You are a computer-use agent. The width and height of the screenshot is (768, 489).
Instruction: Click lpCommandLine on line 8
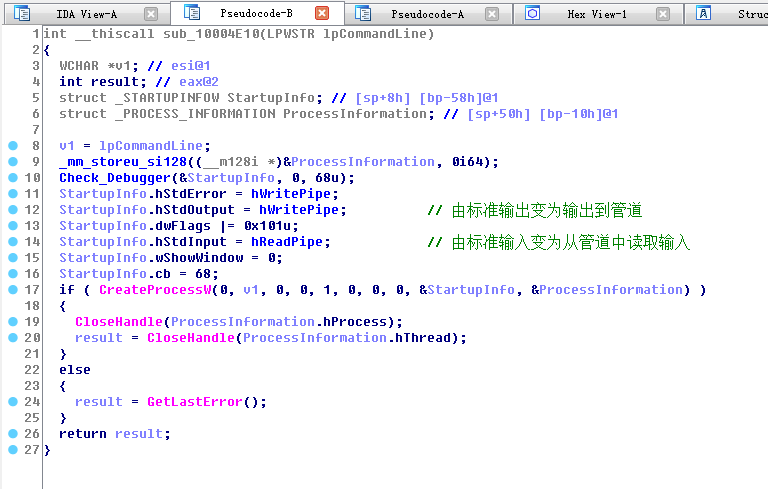click(151, 146)
